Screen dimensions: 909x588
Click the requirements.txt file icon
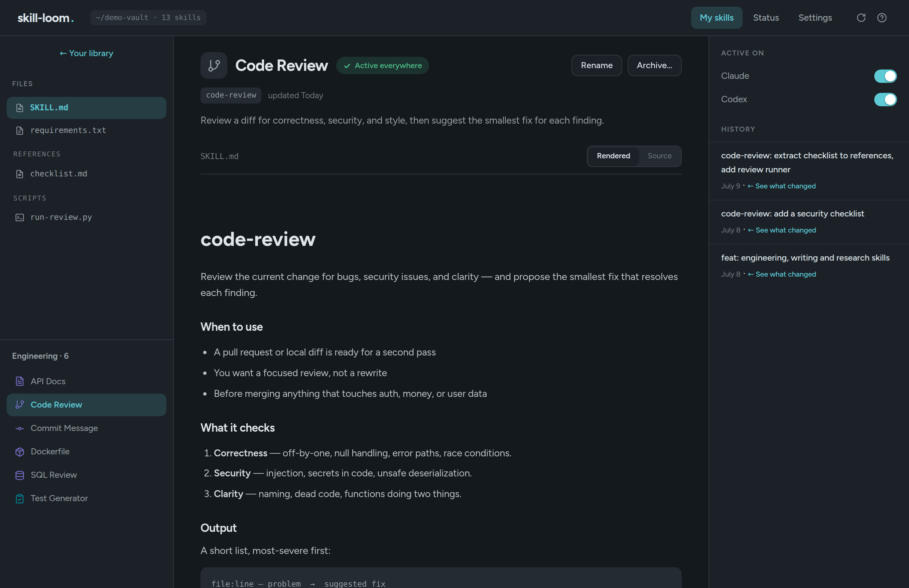click(20, 131)
